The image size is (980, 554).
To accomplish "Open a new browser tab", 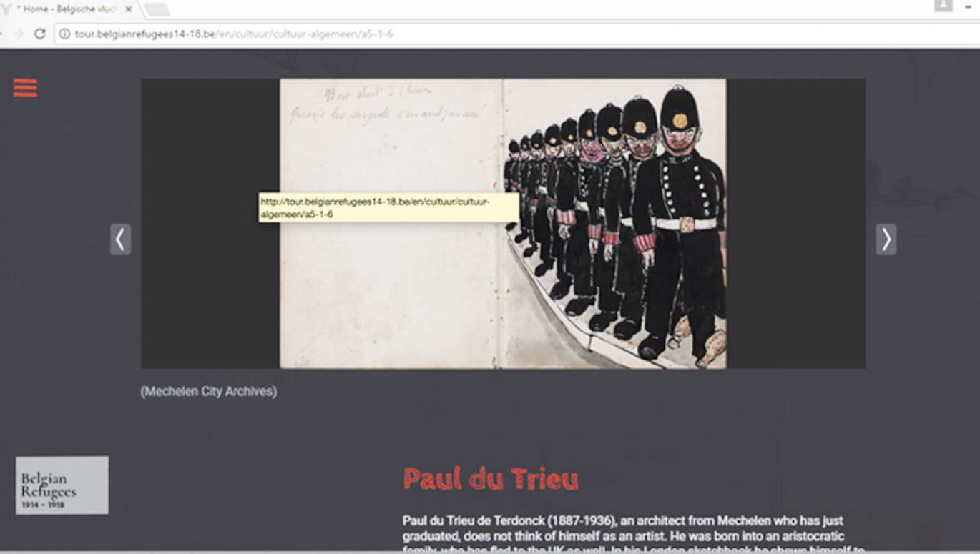I will (x=157, y=9).
